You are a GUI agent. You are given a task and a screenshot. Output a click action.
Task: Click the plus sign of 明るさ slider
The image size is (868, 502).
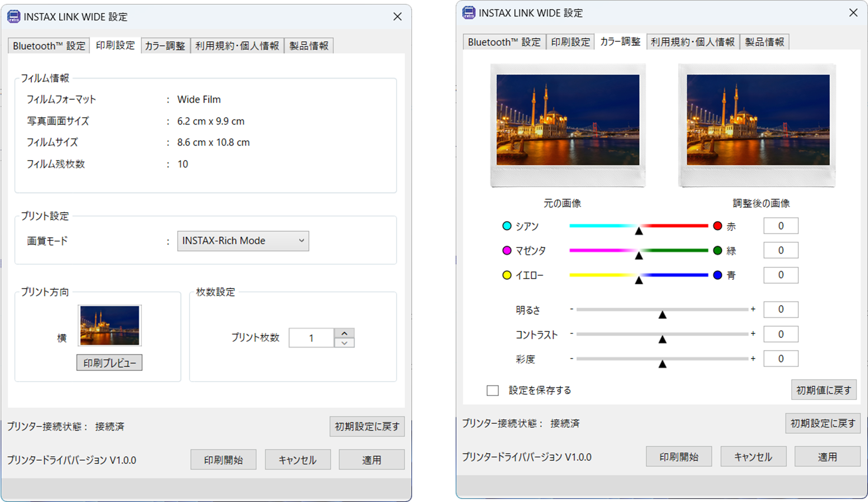(x=753, y=309)
